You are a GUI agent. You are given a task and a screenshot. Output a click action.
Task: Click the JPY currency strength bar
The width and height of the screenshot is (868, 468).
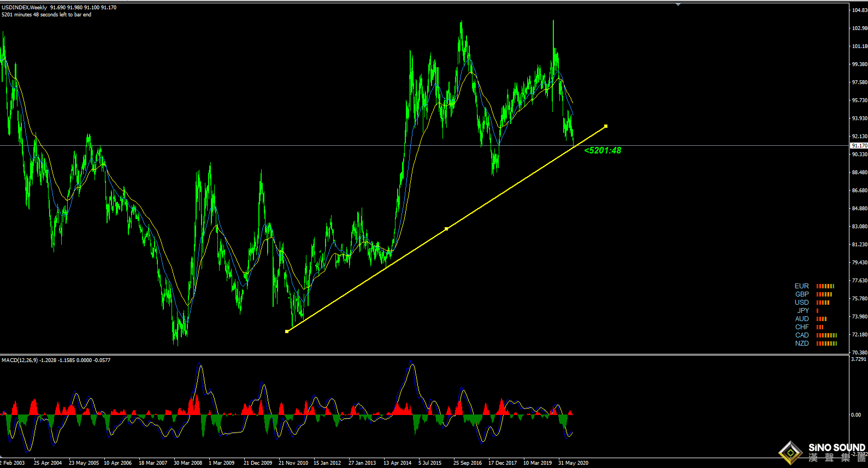(x=818, y=311)
